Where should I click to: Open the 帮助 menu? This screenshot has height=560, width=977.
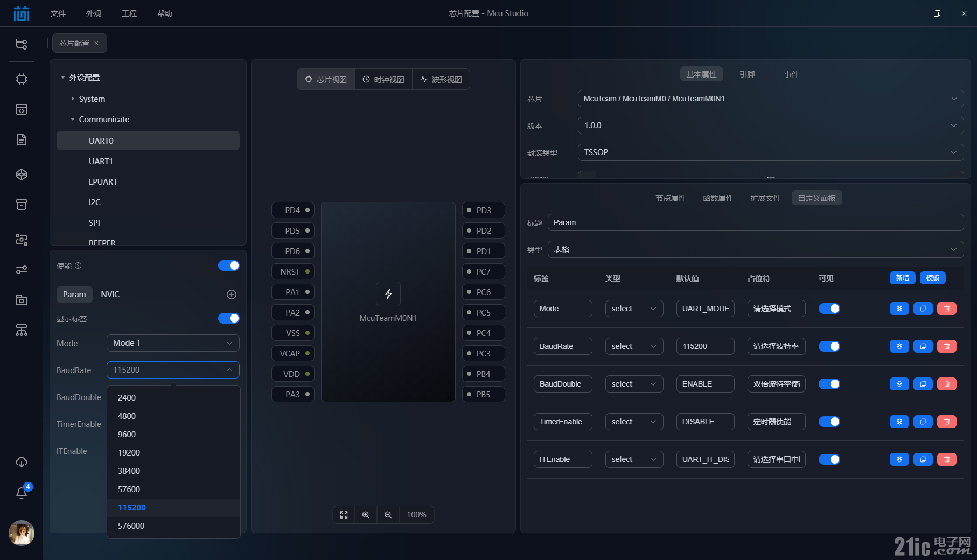pos(165,13)
